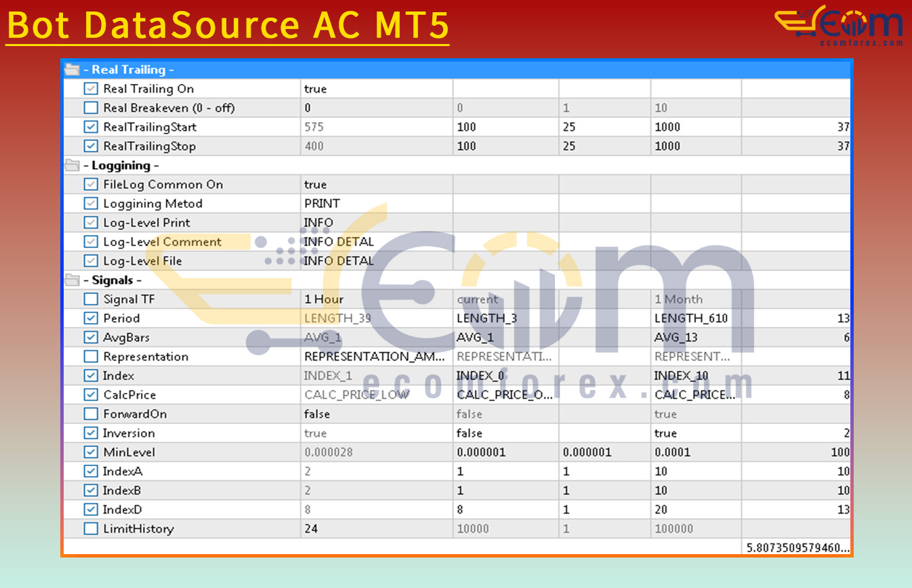
Task: Enable the LimitHistory checkbox
Action: [x=91, y=528]
